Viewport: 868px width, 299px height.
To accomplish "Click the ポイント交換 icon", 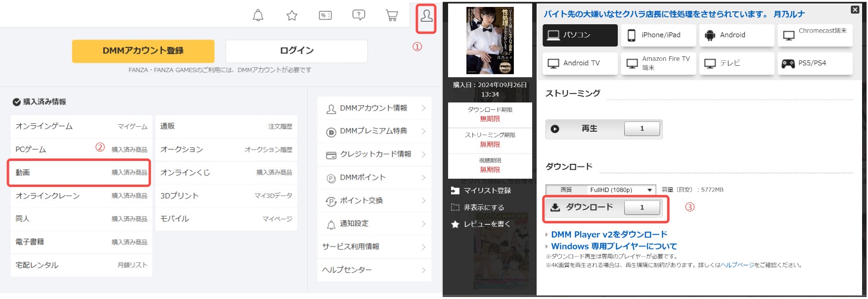I will pos(331,201).
